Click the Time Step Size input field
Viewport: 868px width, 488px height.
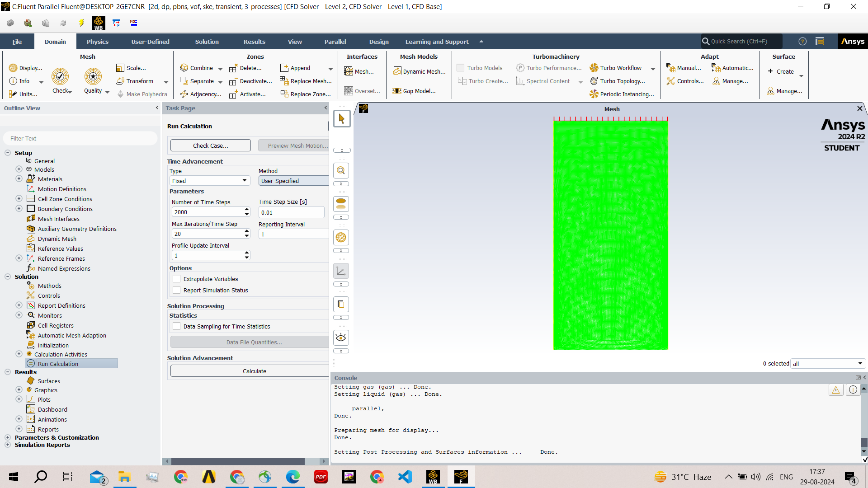(291, 212)
